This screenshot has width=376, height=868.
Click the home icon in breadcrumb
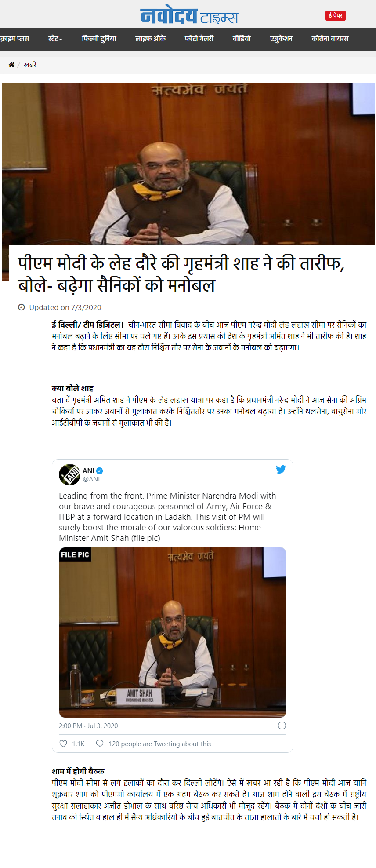coord(11,65)
